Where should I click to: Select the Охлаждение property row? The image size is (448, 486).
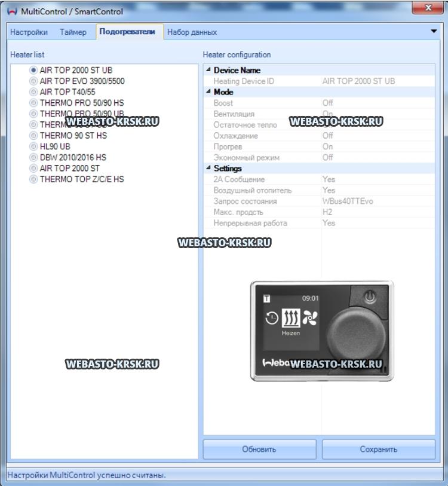click(x=319, y=136)
